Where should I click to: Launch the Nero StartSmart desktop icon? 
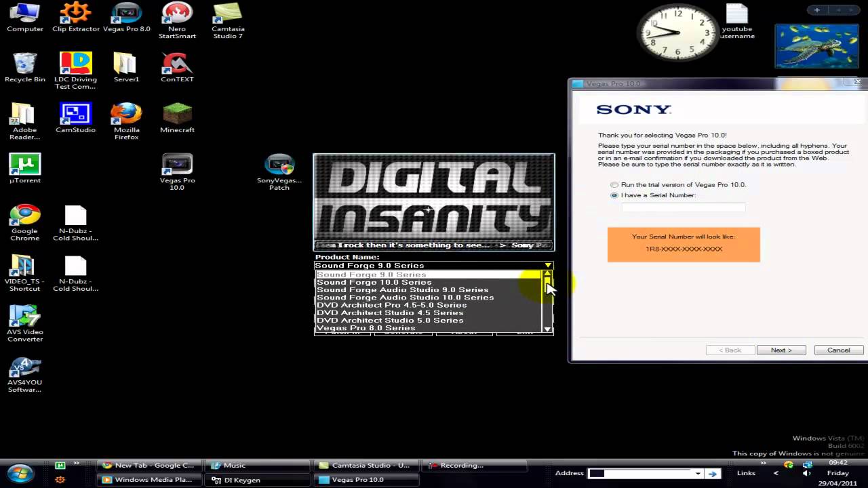tap(177, 21)
